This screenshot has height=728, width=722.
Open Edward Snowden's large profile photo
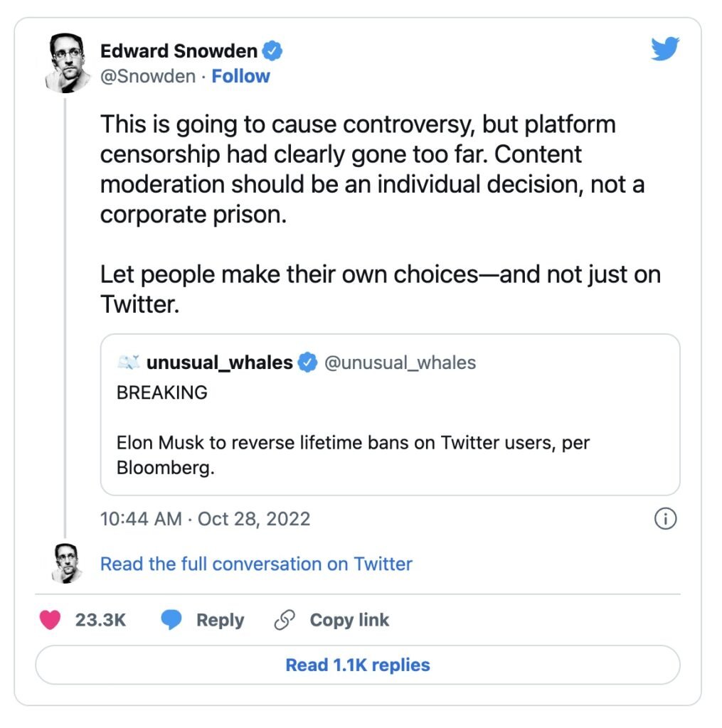(x=68, y=63)
